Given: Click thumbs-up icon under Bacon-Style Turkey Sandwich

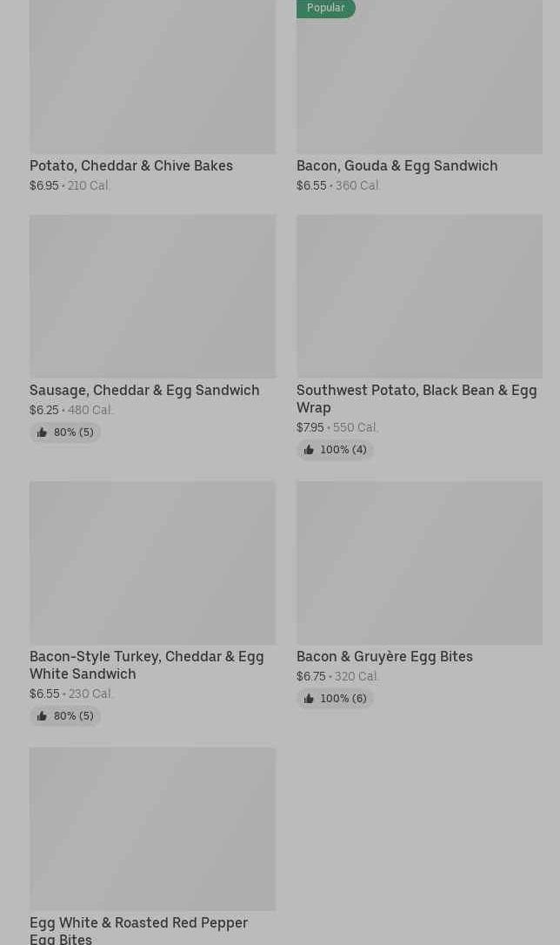Looking at the screenshot, I should [x=42, y=716].
